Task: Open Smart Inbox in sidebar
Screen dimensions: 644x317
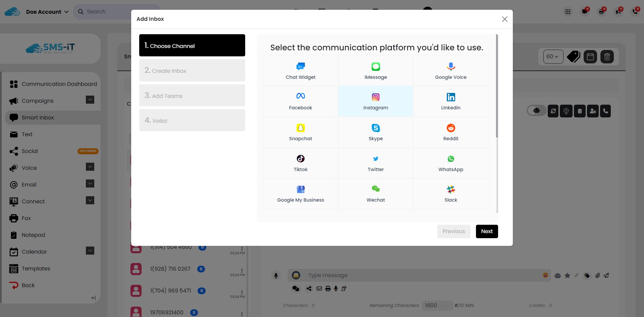Action: (53, 118)
